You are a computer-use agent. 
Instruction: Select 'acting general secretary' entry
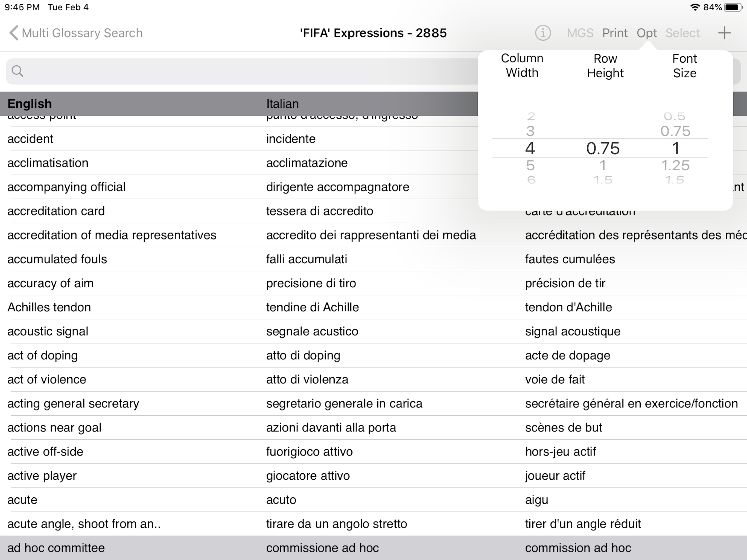point(73,404)
